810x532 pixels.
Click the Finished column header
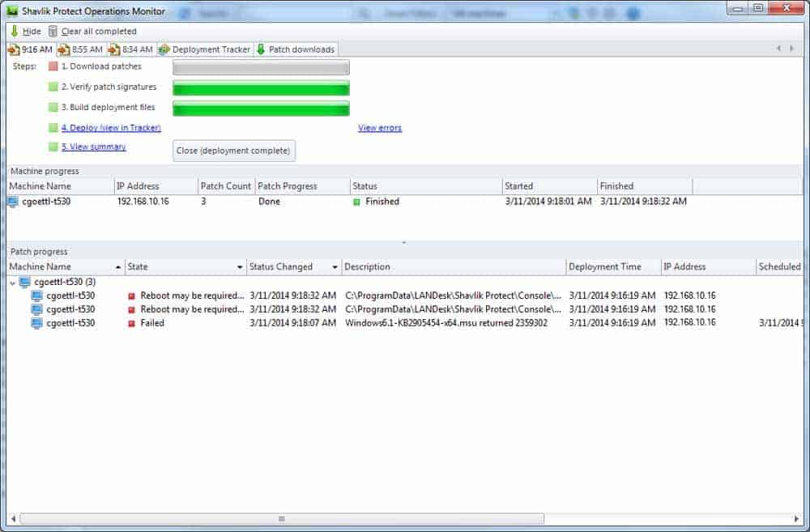644,186
